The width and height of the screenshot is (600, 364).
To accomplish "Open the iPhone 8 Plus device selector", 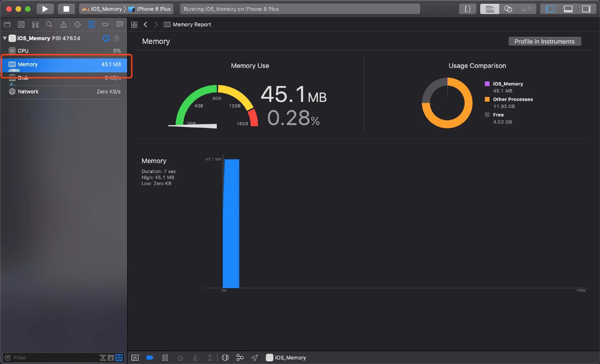I will (150, 9).
